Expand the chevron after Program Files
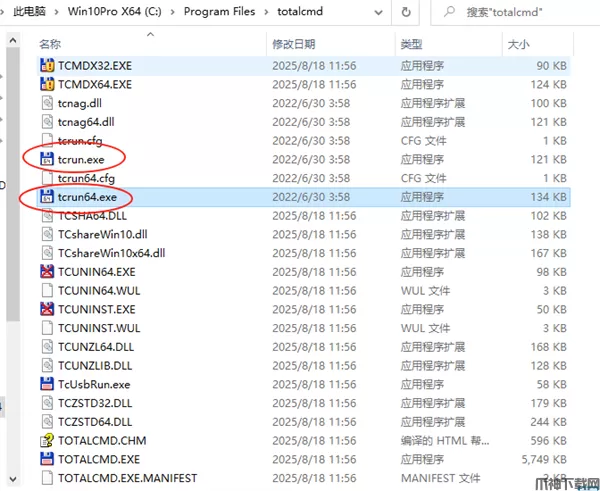 (x=266, y=12)
